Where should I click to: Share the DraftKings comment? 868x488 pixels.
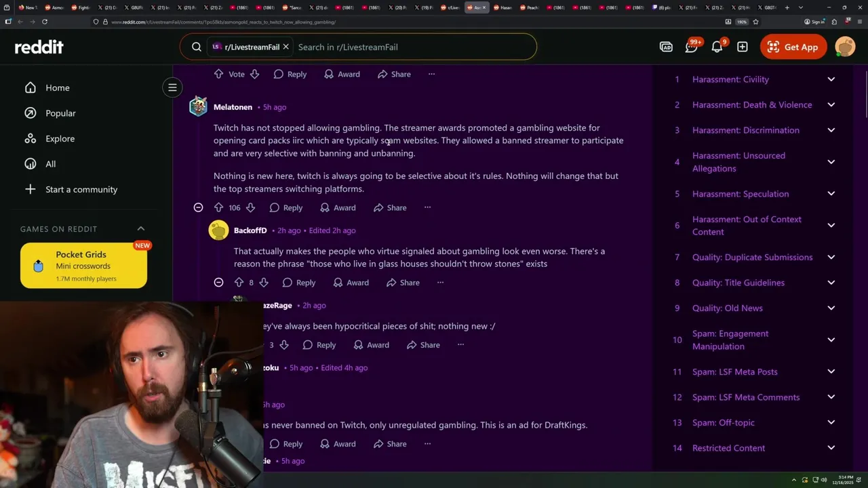pyautogui.click(x=389, y=444)
